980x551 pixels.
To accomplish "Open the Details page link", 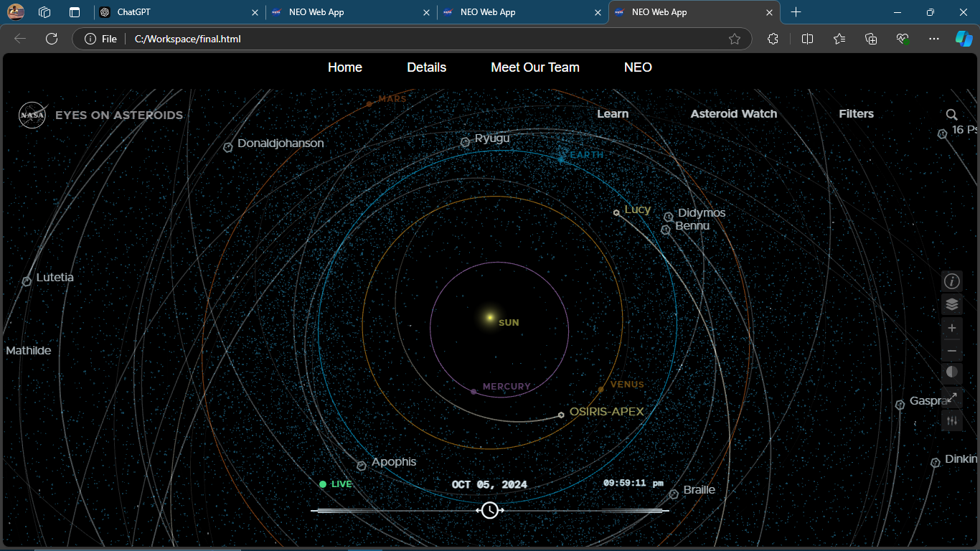I will point(427,67).
